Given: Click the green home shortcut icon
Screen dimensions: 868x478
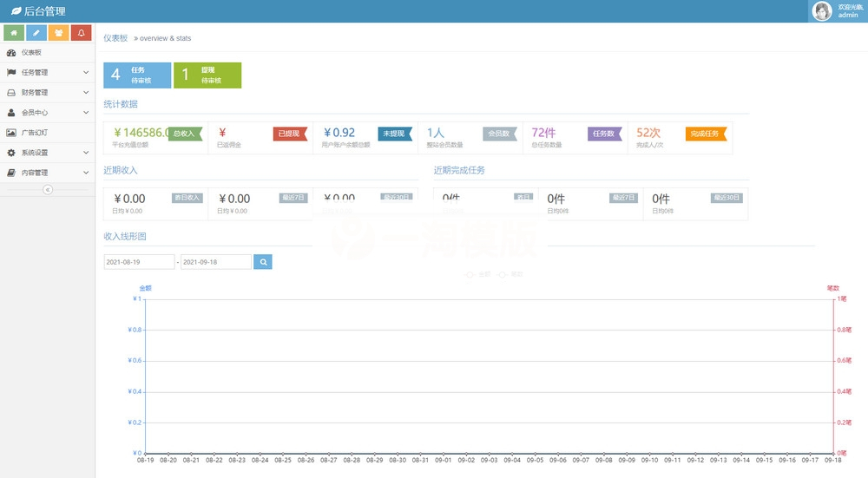Looking at the screenshot, I should 14,33.
